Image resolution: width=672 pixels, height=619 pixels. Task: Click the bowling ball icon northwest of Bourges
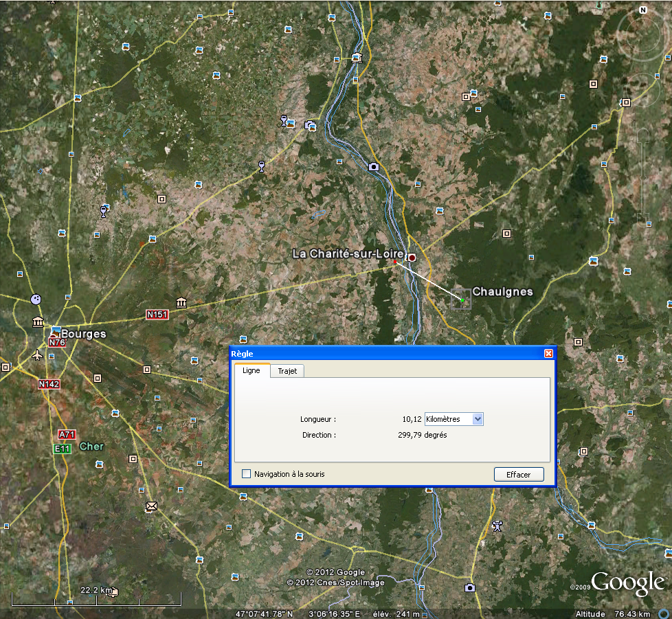pos(36,300)
